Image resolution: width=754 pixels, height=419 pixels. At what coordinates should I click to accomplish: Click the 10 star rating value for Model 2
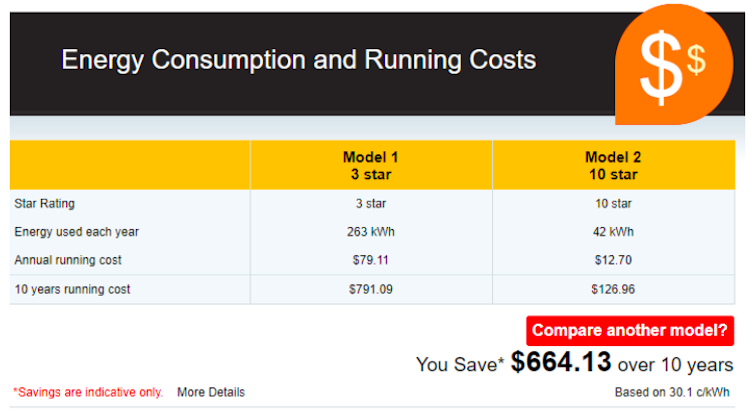pyautogui.click(x=613, y=204)
